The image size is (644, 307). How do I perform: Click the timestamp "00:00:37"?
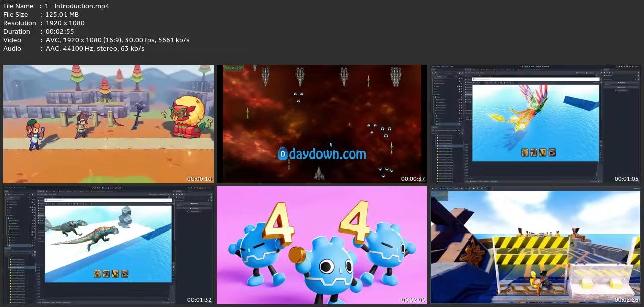pyautogui.click(x=413, y=179)
